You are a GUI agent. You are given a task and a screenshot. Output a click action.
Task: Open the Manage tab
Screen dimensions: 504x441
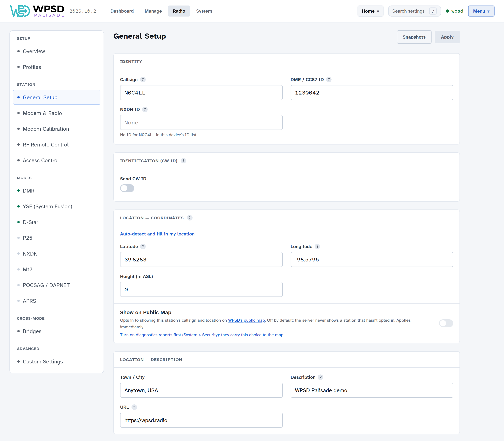coord(153,11)
